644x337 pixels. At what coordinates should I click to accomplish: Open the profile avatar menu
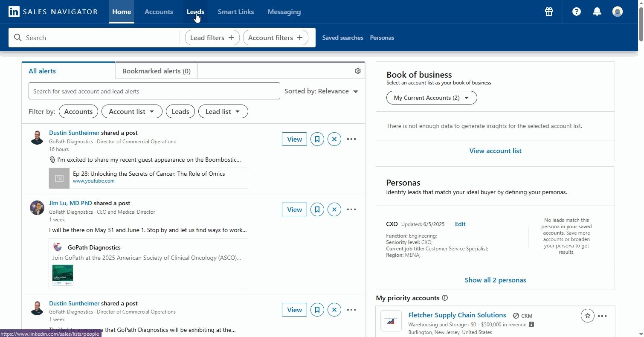pyautogui.click(x=618, y=12)
